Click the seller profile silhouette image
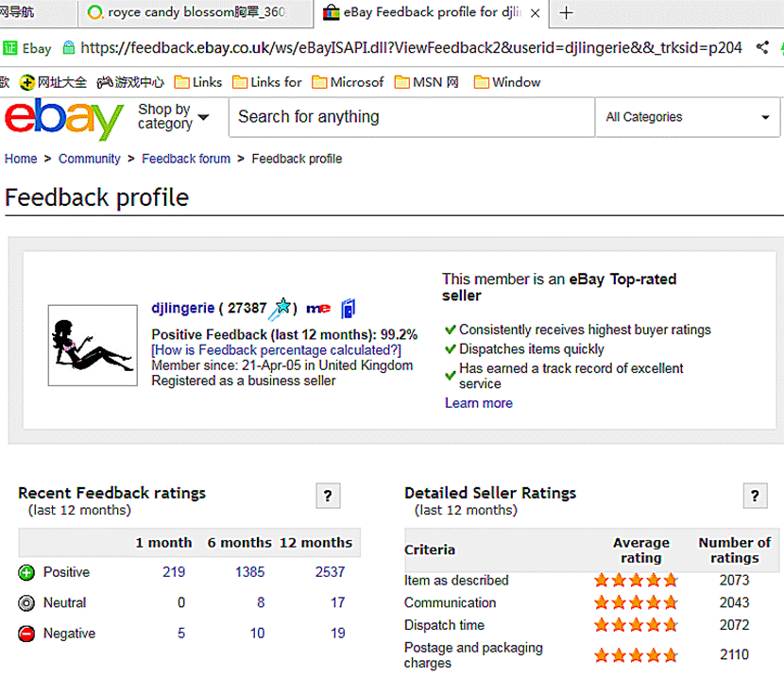784x694 pixels. pos(93,345)
